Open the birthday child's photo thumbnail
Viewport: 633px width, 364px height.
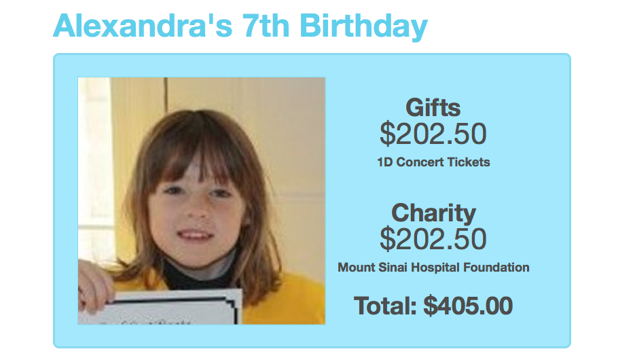pyautogui.click(x=202, y=200)
